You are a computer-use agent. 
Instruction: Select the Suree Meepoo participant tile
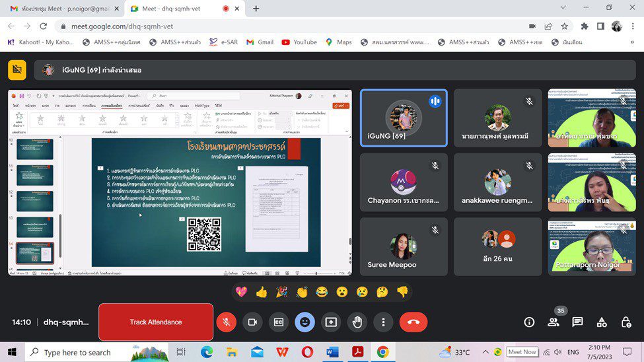[404, 246]
